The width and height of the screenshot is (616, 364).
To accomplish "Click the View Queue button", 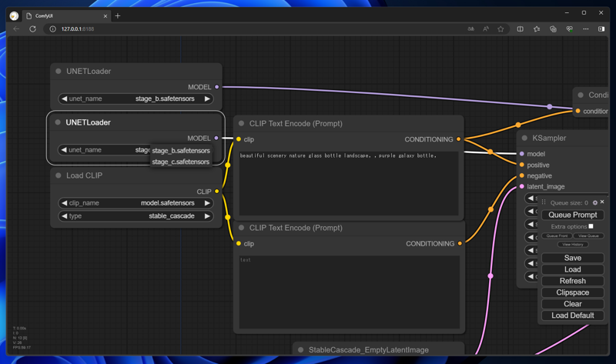I will (588, 235).
